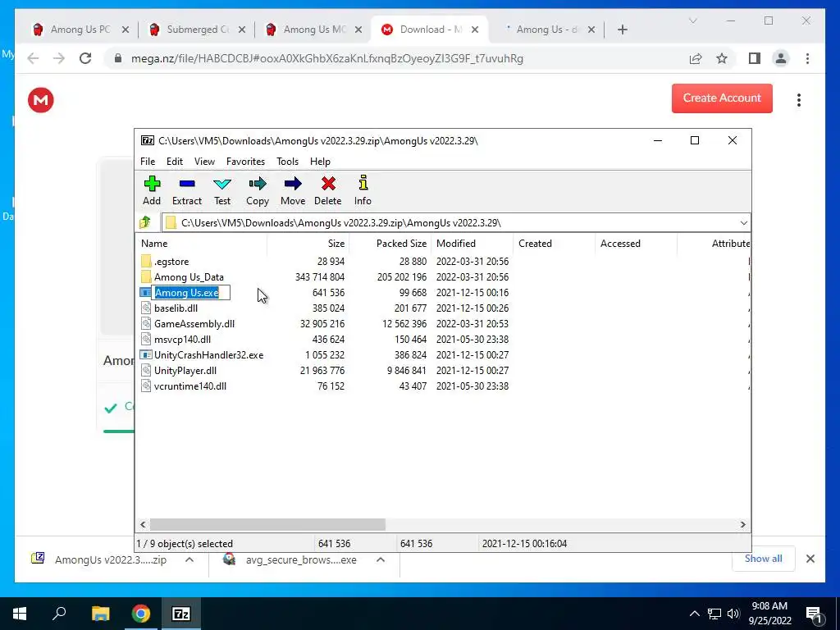Close the Download - MEGA tab
Image resolution: width=840 pixels, height=630 pixels.
coord(475,30)
